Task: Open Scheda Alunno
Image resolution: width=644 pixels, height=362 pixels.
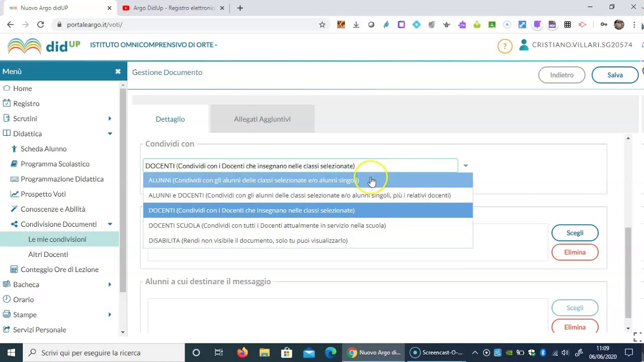Action: coord(43,149)
